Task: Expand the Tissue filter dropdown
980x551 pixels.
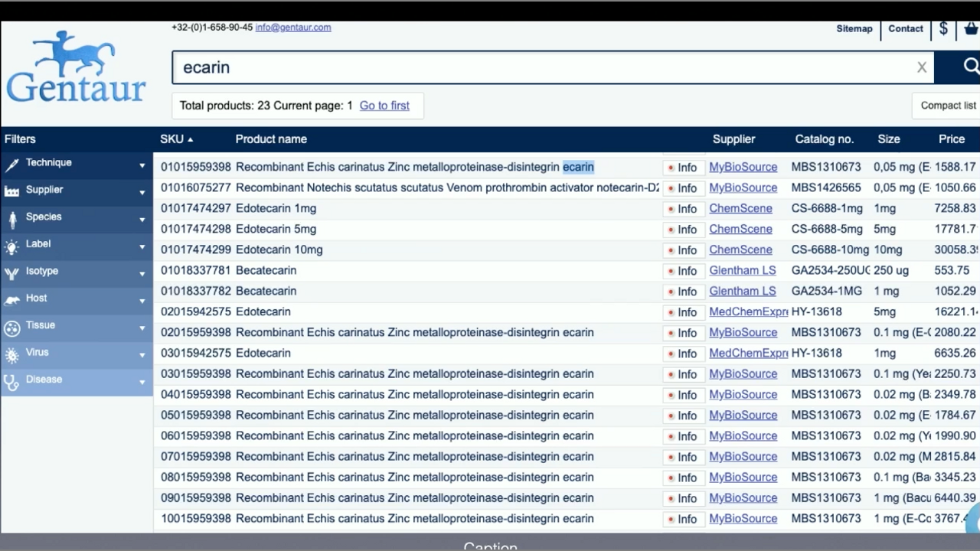Action: click(x=142, y=328)
